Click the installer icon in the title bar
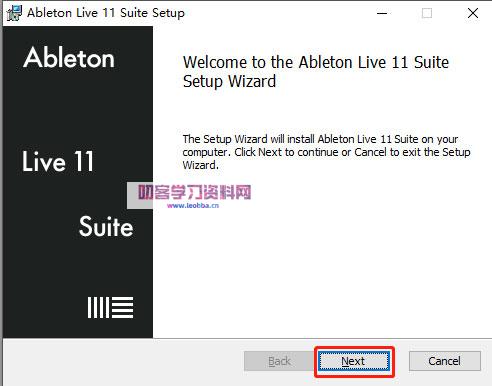The width and height of the screenshot is (492, 386). pyautogui.click(x=14, y=13)
